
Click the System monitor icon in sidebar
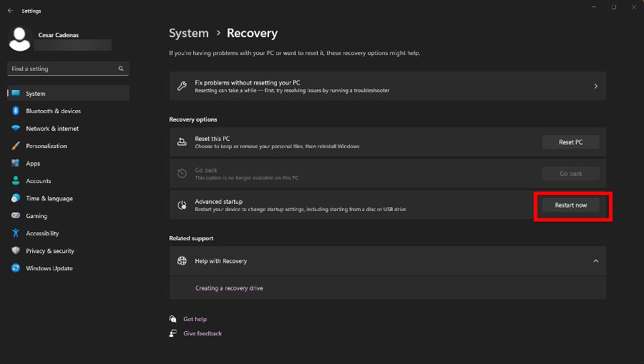[x=16, y=93]
